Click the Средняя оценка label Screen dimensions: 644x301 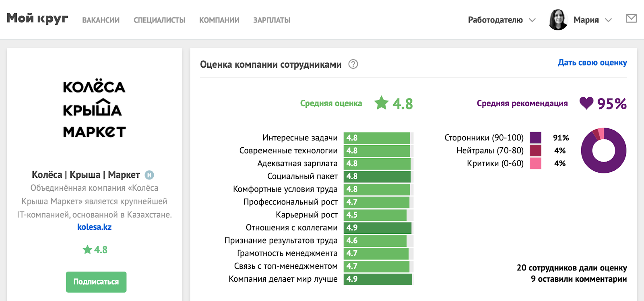[331, 103]
